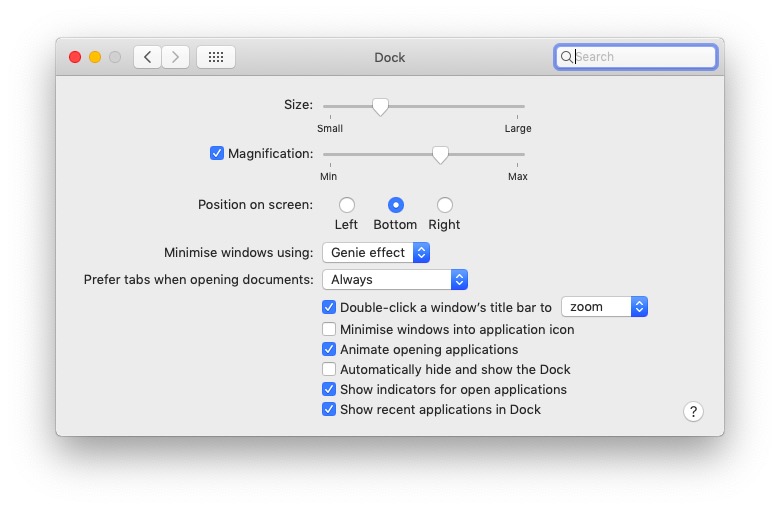Enable Minimise windows into application icon
780x510 pixels.
[x=329, y=329]
